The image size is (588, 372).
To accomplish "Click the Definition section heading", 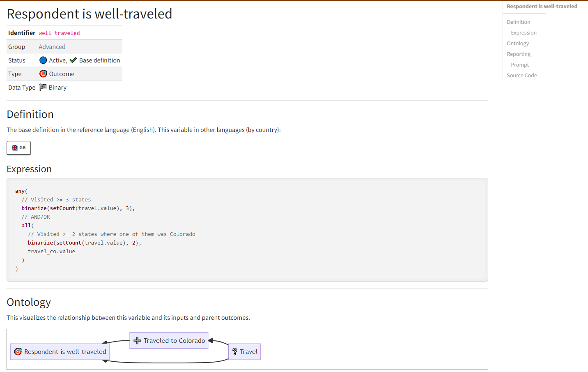I will [x=30, y=114].
